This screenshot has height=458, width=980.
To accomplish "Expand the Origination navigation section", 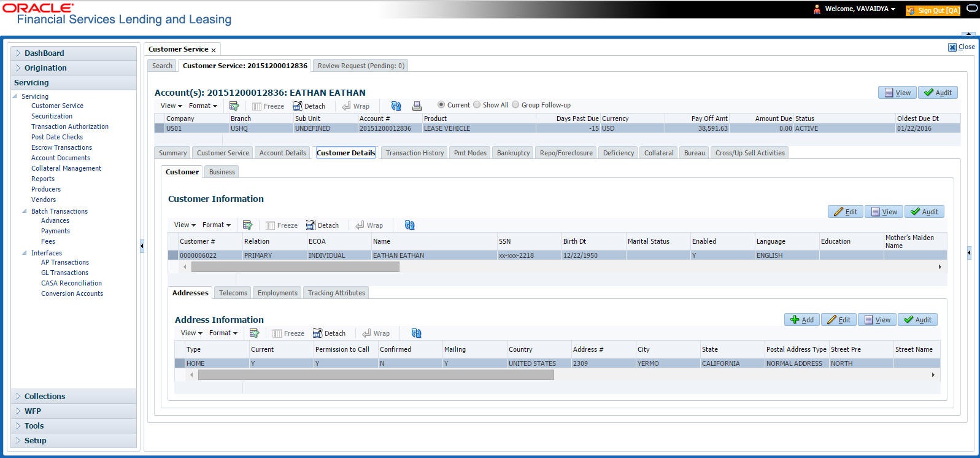I will pyautogui.click(x=74, y=68).
